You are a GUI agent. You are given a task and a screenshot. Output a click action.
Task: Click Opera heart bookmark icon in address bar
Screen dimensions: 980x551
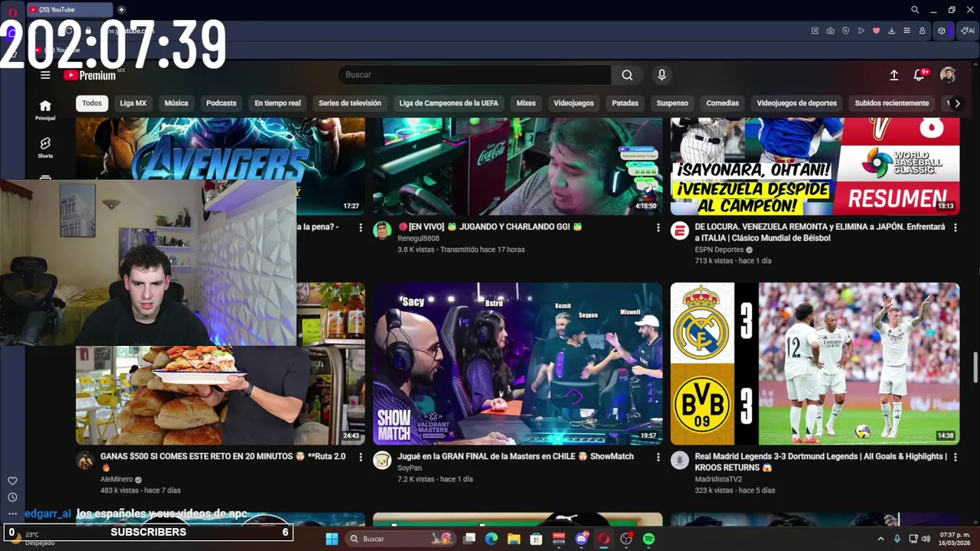pyautogui.click(x=877, y=31)
